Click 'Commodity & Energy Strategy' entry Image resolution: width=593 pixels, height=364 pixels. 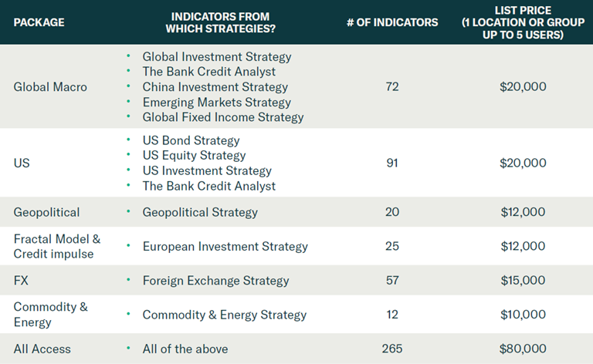click(x=224, y=315)
